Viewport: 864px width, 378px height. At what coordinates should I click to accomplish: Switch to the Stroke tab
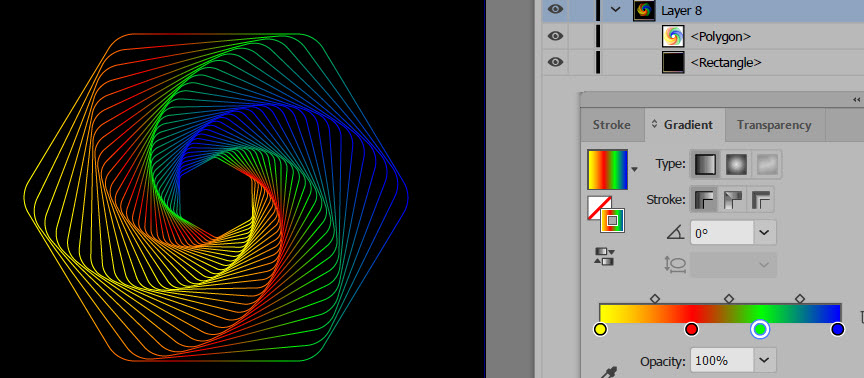[x=612, y=125]
